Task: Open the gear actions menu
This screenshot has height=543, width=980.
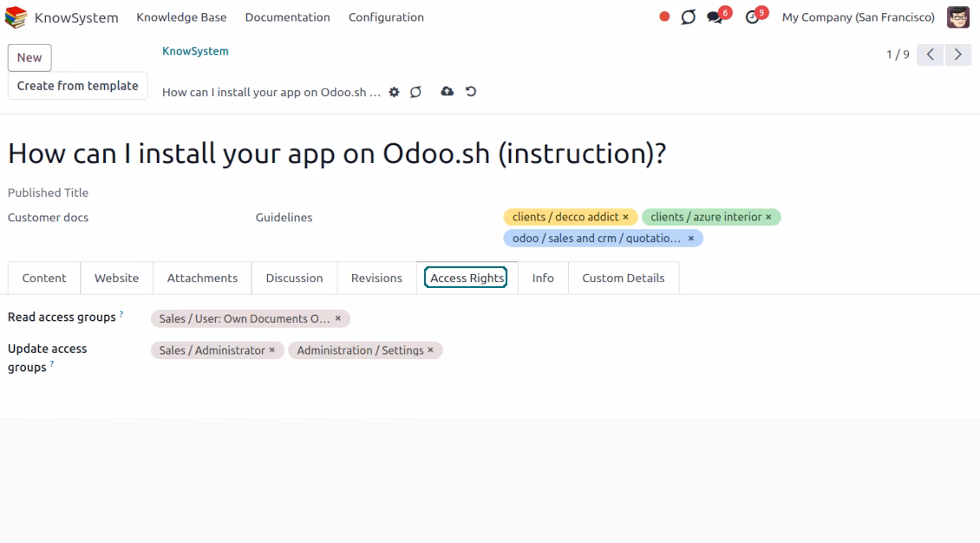Action: point(394,92)
